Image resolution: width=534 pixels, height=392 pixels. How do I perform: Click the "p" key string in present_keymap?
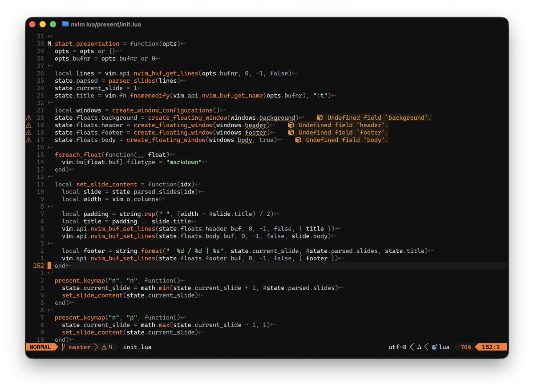[x=132, y=317]
